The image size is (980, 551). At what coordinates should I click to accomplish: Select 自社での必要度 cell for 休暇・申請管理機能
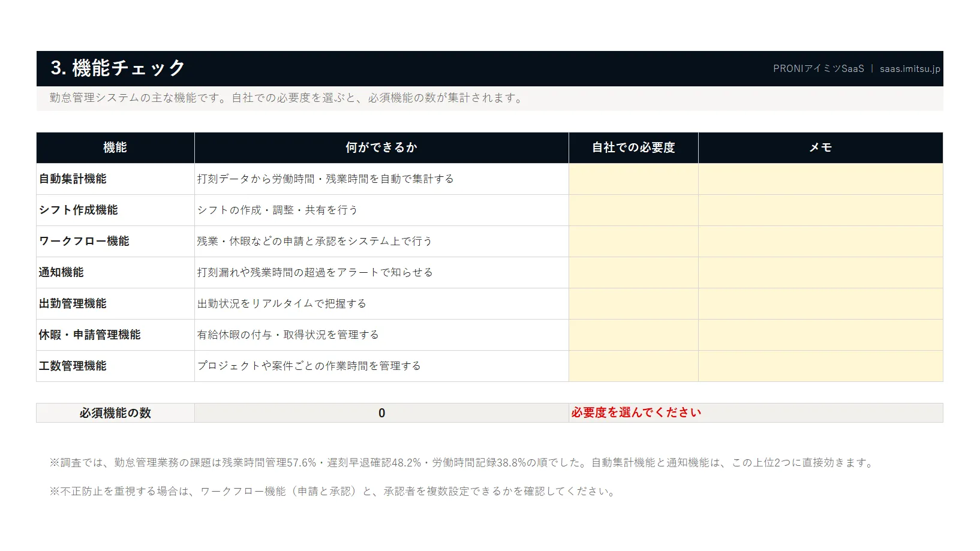click(x=633, y=335)
